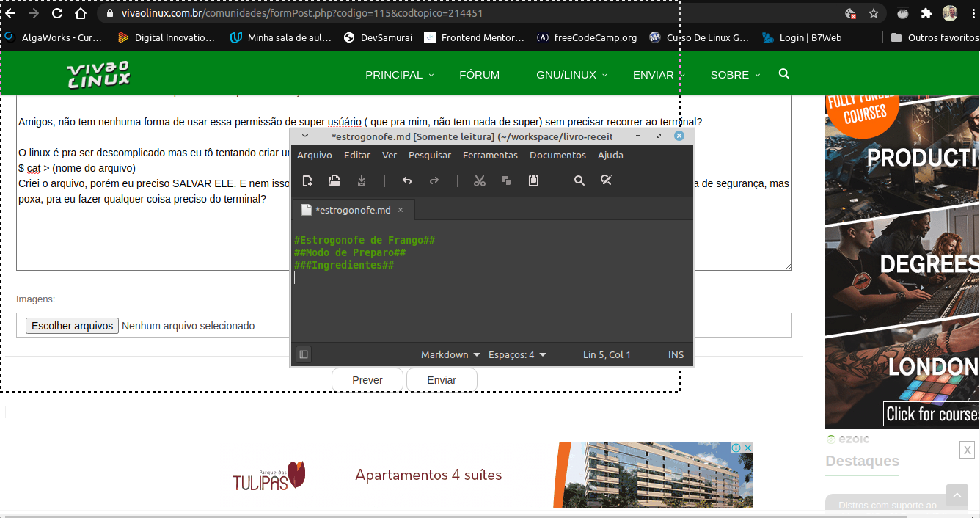Click Escolher arquivos to attach images

(72, 326)
